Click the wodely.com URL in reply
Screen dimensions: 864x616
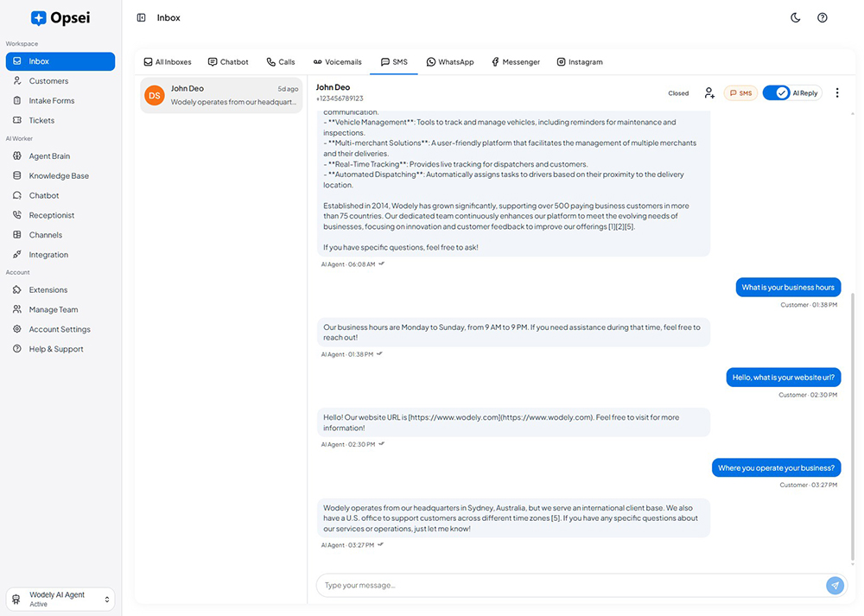coord(501,417)
